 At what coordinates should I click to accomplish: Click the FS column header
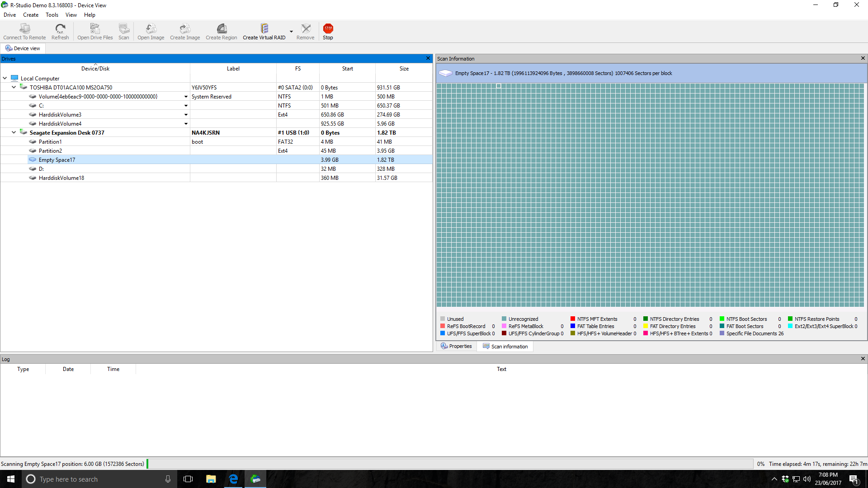coord(298,69)
